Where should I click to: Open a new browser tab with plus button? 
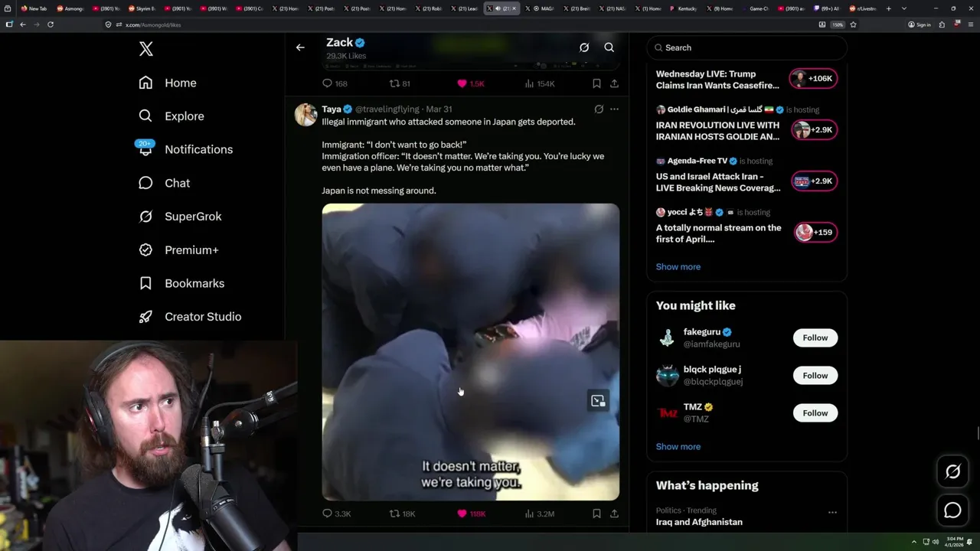888,8
